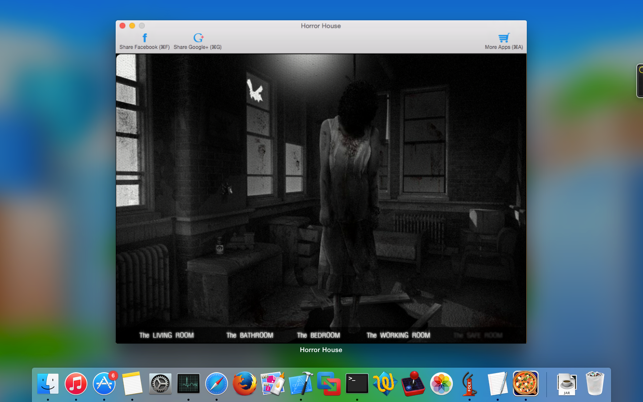Click the Share Google+ toolbar icon
The image size is (643, 402).
[x=198, y=38]
